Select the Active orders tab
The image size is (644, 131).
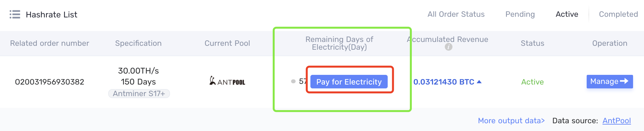click(567, 14)
